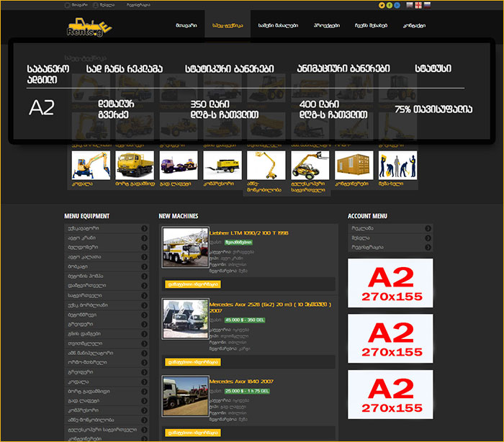Open the Mercedes Axor 2528 (6x2) 20 m3 listing title
504x442 pixels.
pos(270,307)
